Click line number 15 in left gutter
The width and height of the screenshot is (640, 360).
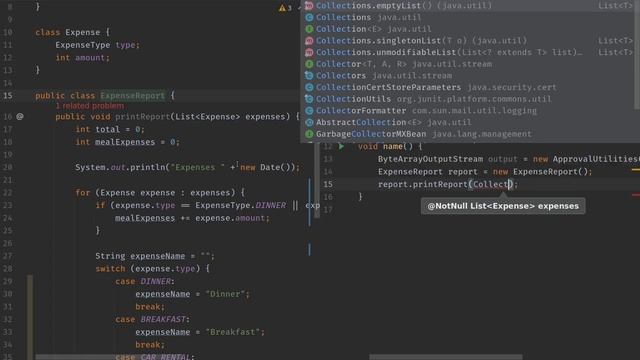click(8, 96)
